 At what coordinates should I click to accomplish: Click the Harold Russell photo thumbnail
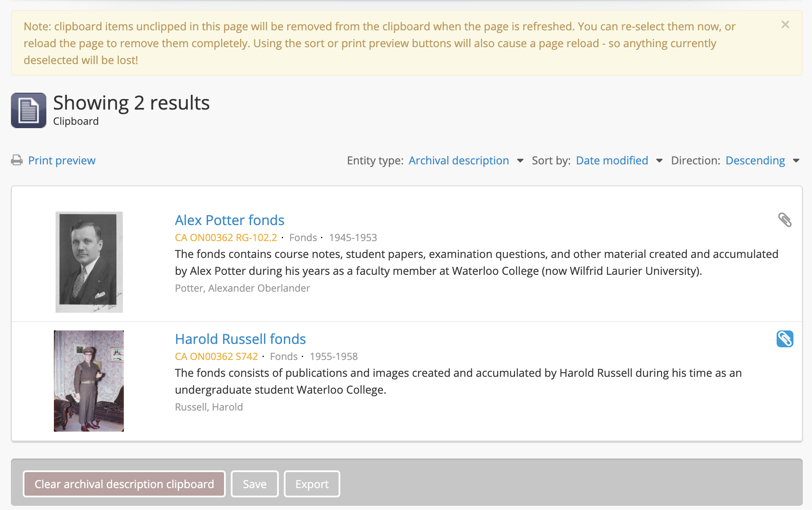[x=89, y=381]
